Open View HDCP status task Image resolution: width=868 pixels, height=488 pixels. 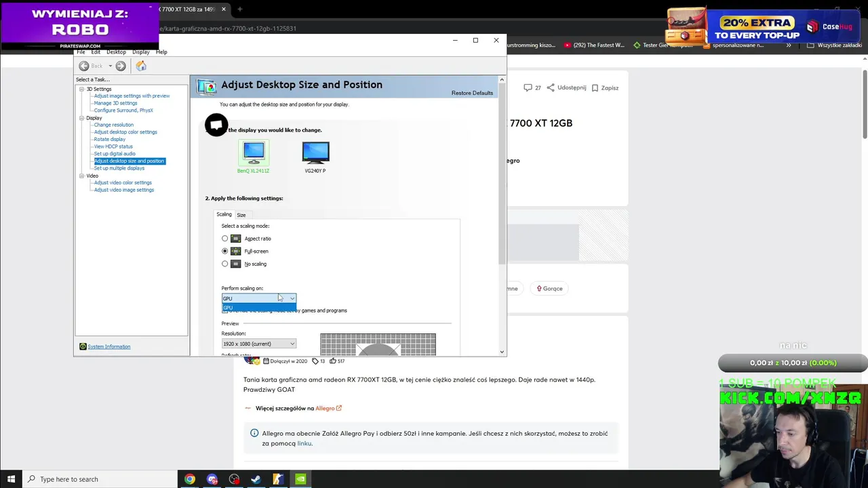113,146
